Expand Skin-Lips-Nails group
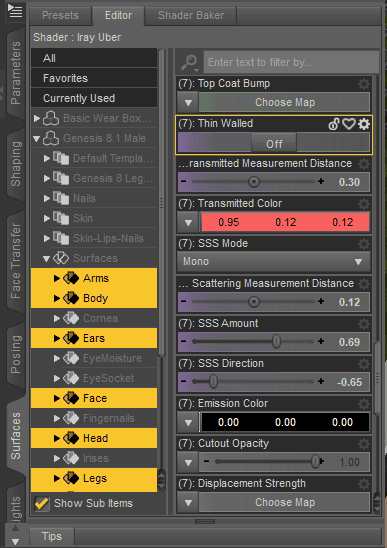Image resolution: width=387 pixels, height=548 pixels. pyautogui.click(x=47, y=239)
